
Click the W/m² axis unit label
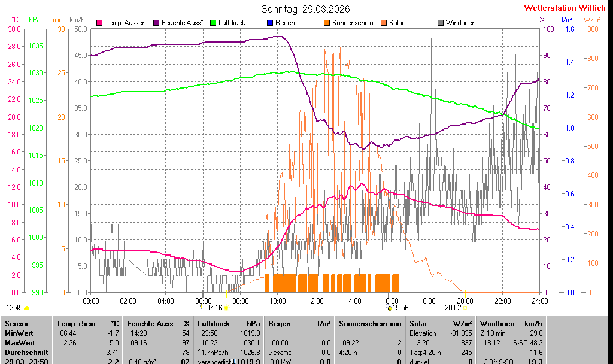coord(592,20)
